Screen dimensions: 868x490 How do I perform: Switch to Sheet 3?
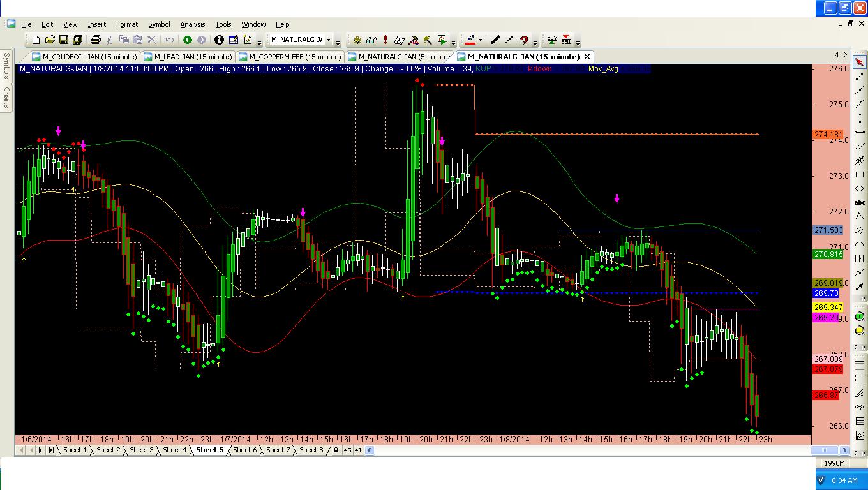click(x=142, y=450)
